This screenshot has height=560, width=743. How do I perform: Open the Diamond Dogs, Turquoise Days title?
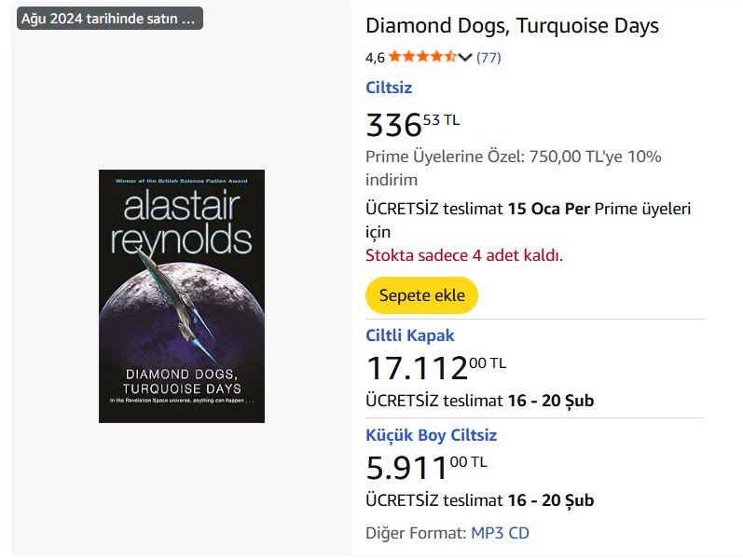click(x=512, y=26)
